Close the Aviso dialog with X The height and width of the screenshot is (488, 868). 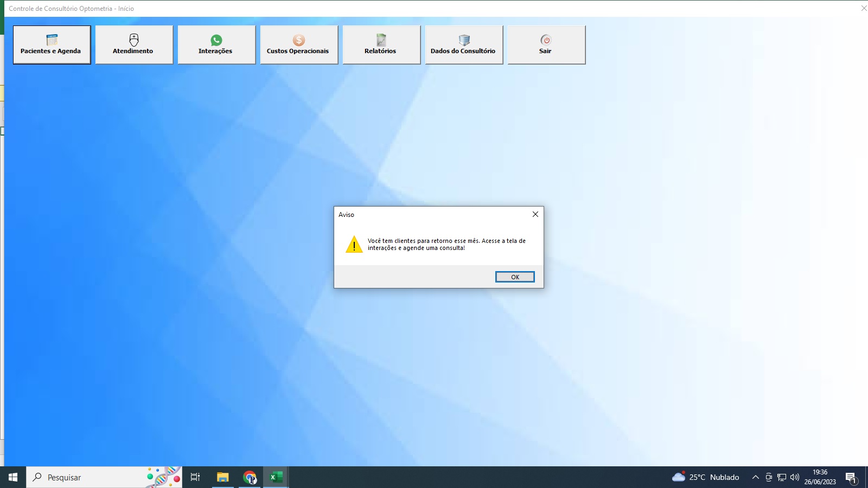(x=535, y=214)
